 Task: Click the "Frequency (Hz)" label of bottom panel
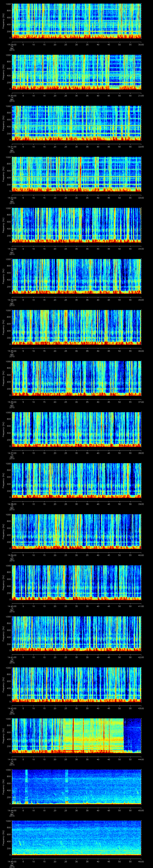coord(3,838)
